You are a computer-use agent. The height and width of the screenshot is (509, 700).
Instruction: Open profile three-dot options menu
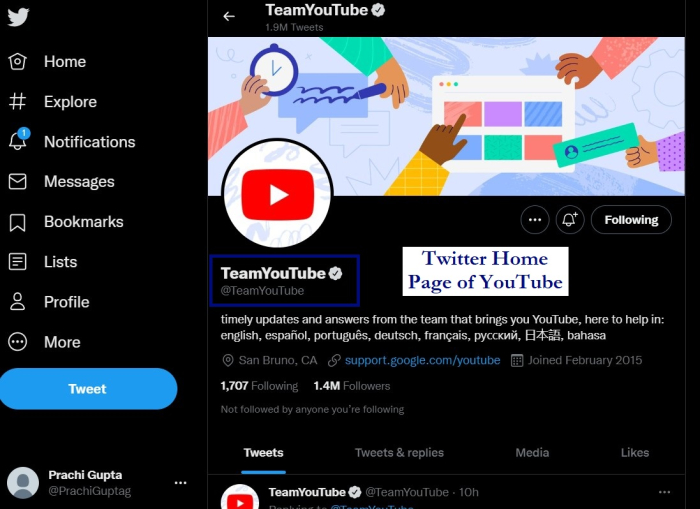pyautogui.click(x=534, y=220)
